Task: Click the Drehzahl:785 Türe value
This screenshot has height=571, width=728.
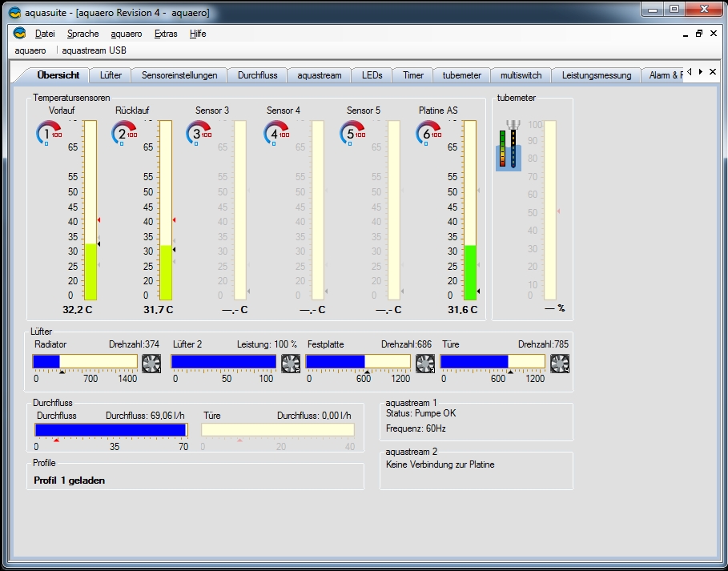Action: [543, 344]
